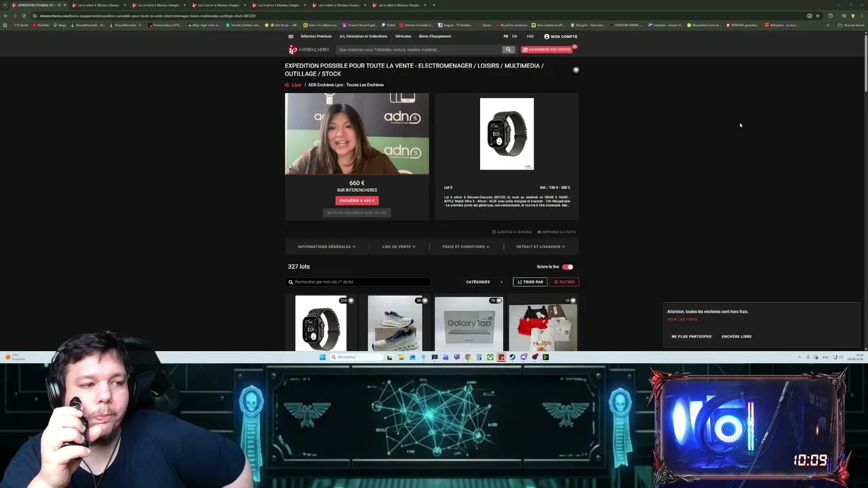Image resolution: width=868 pixels, height=488 pixels.
Task: Open Steam from the taskbar
Action: click(x=512, y=357)
